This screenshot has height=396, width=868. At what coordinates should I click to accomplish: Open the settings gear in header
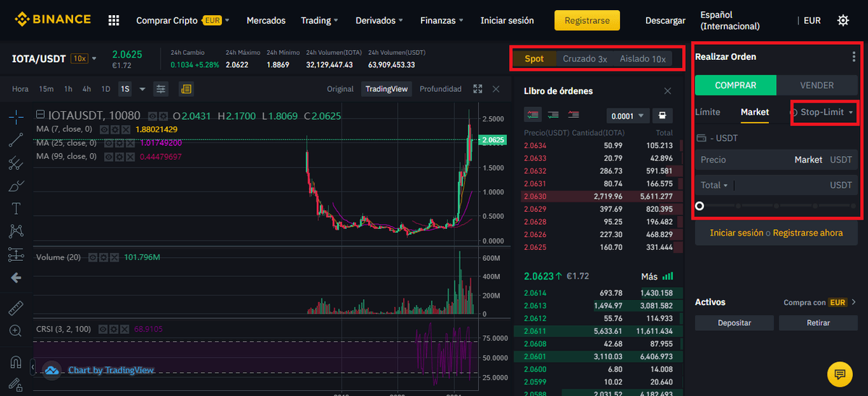(x=843, y=20)
